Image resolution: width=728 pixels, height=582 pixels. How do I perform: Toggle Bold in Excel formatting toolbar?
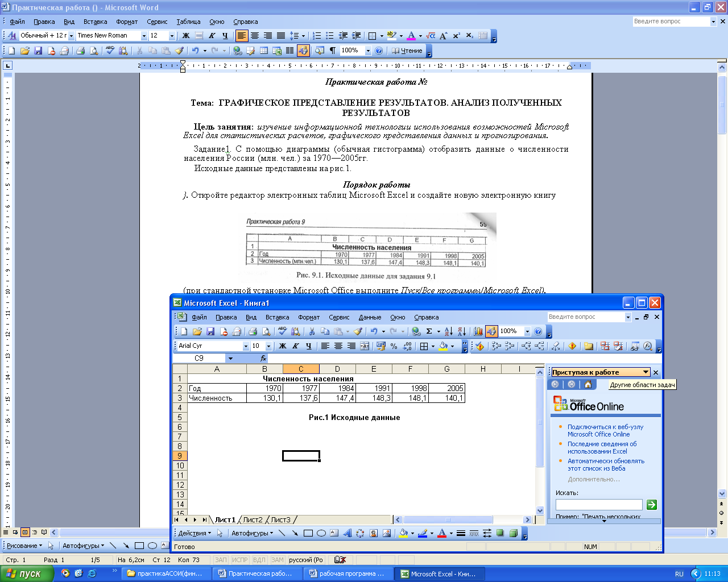coord(283,346)
